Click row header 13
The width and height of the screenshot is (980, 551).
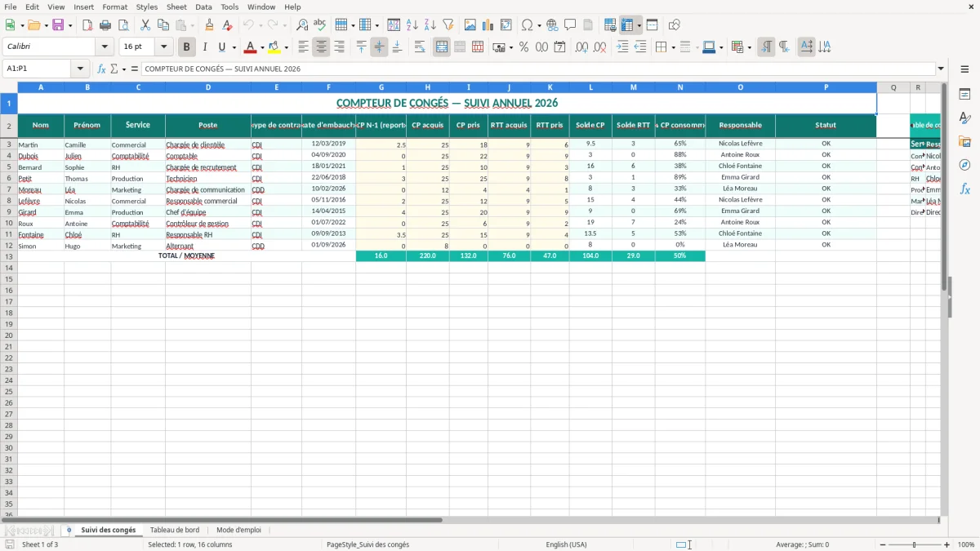(x=9, y=256)
